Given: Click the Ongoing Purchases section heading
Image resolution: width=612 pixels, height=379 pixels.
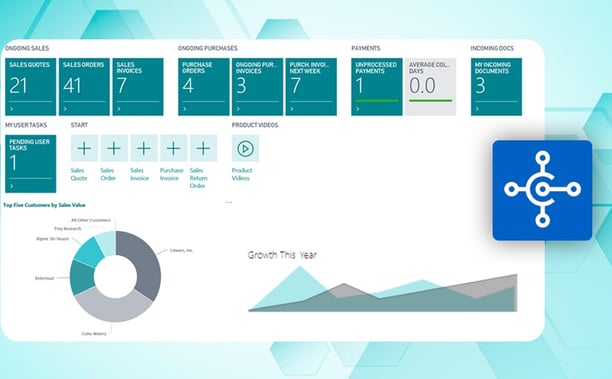Looking at the screenshot, I should point(208,48).
